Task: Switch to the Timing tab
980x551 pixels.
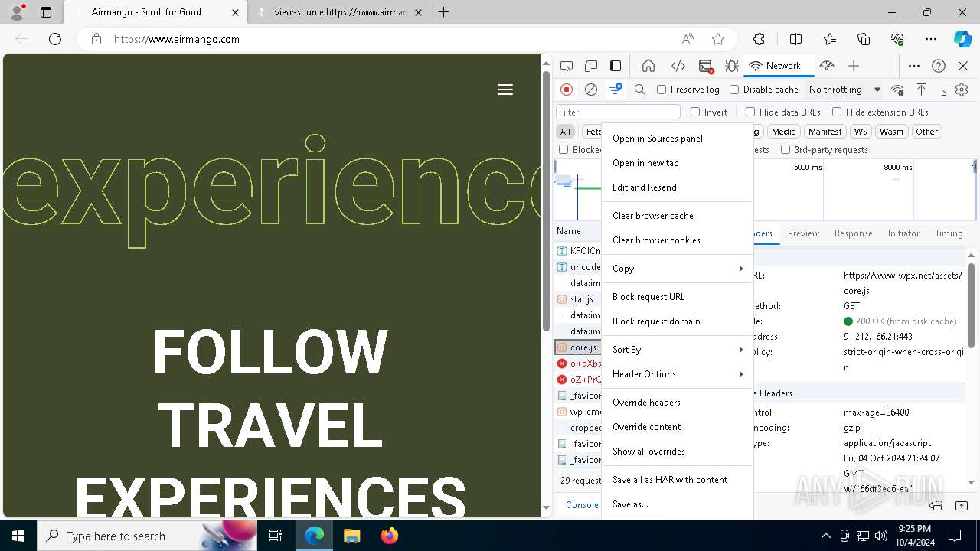Action: tap(948, 233)
